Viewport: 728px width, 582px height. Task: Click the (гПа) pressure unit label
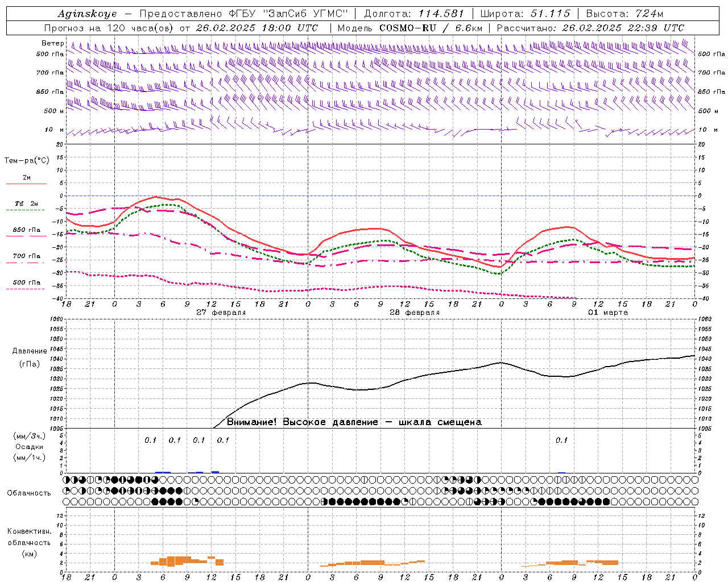click(29, 364)
